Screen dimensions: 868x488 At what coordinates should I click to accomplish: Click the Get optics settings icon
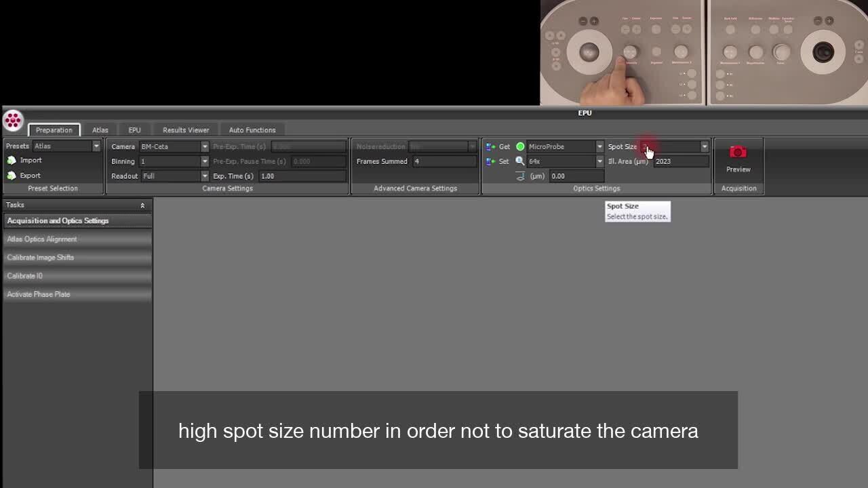(x=491, y=146)
